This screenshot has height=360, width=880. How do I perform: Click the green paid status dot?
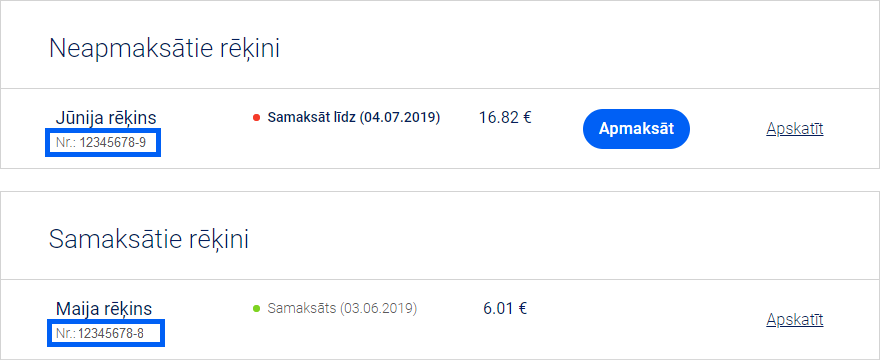click(256, 308)
